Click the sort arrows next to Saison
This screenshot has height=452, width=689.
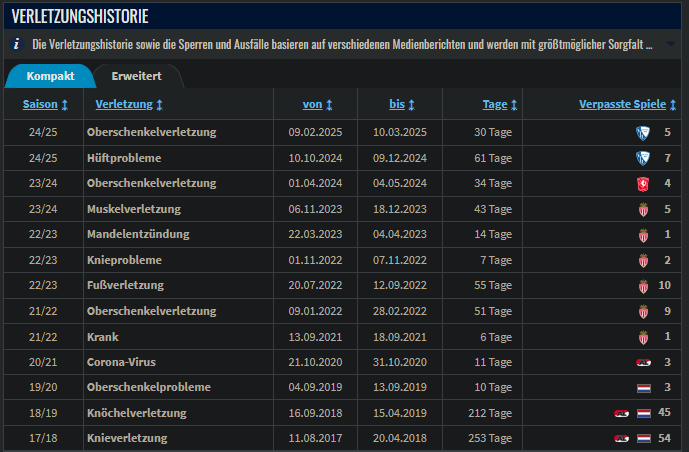pyautogui.click(x=65, y=105)
